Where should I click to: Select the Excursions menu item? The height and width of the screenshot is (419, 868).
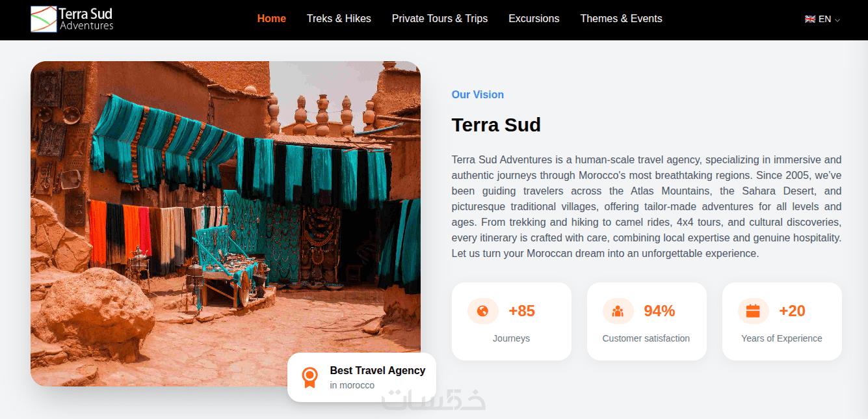pyautogui.click(x=534, y=18)
